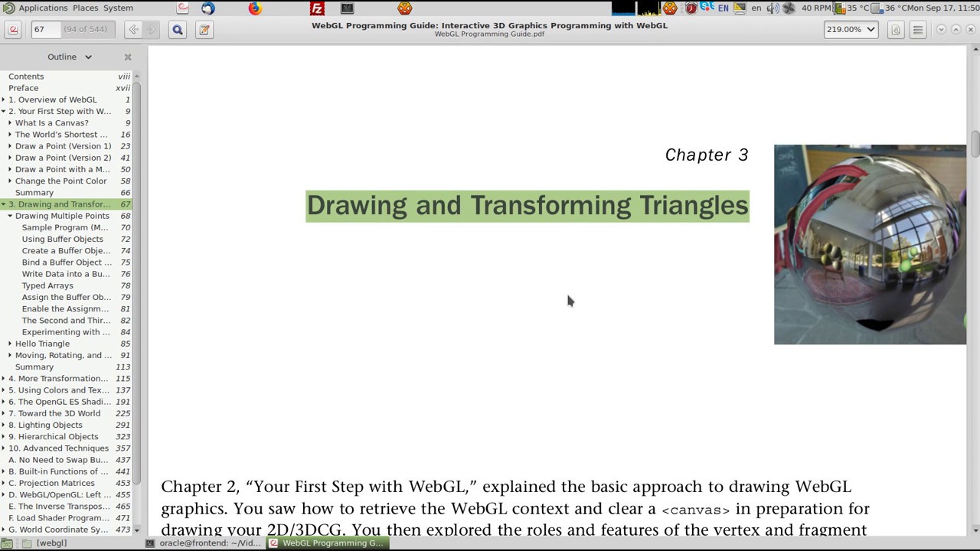Screen dimensions: 980x551
Task: Go to previous page arrow
Action: tap(134, 30)
